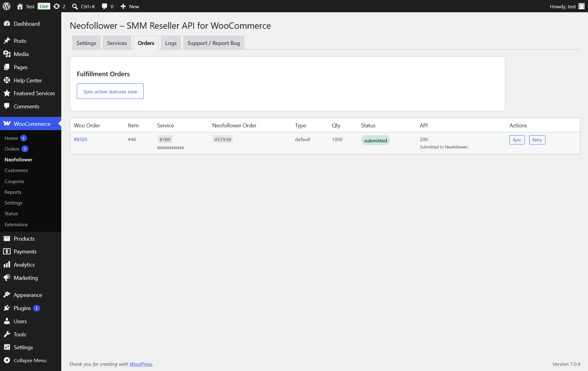Click the Dashboard gauge icon
This screenshot has width=588, height=371.
(x=7, y=24)
